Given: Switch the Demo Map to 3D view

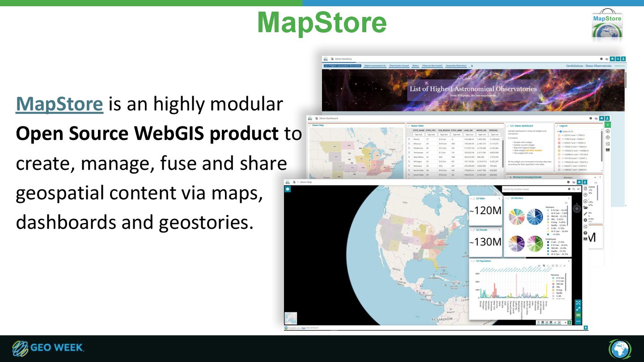Looking at the screenshot, I should point(578,315).
